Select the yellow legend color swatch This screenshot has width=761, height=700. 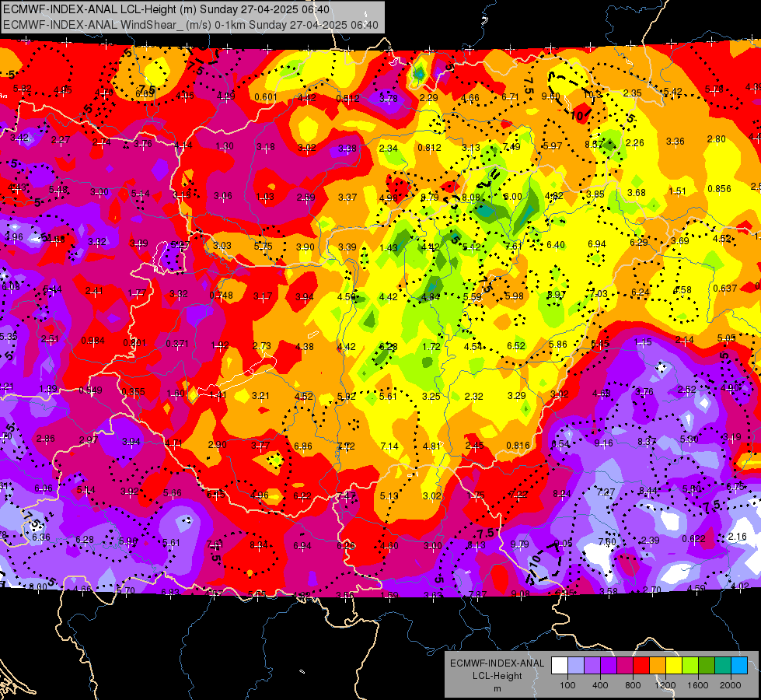pos(674,666)
